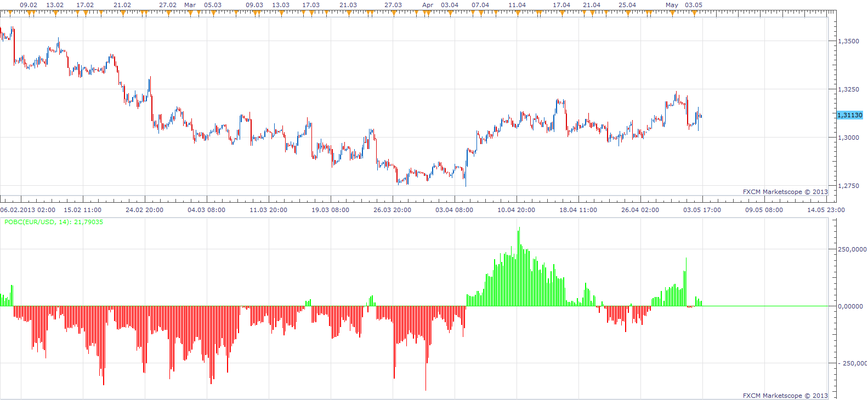The width and height of the screenshot is (868, 400).
Task: Click the 11.03 20:00 time axis label
Action: point(269,210)
